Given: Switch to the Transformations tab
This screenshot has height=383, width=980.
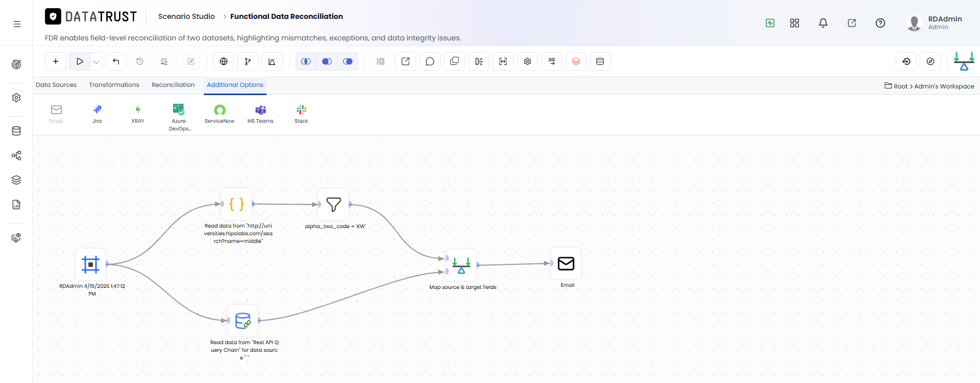Looking at the screenshot, I should (x=114, y=85).
